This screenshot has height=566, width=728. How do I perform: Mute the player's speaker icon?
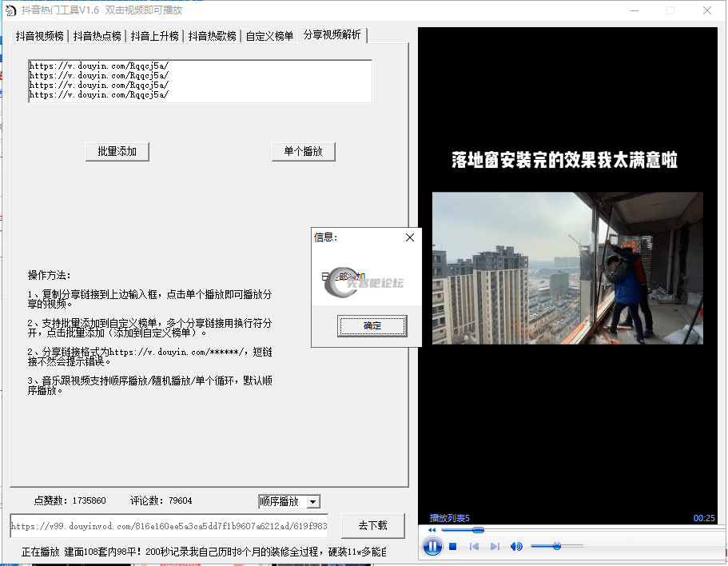(516, 547)
